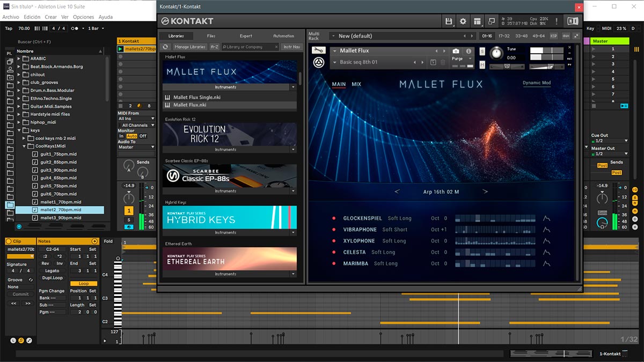Click the Manage Libraries button

[x=190, y=47]
